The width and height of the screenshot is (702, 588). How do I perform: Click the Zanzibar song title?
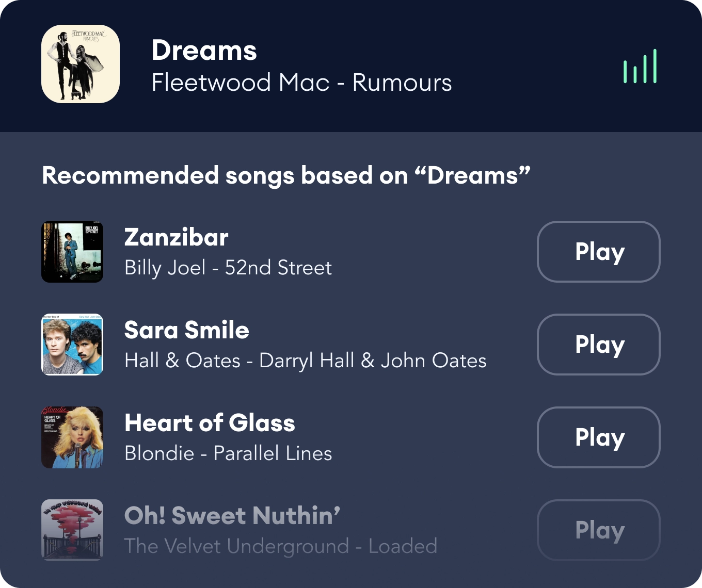coord(176,237)
